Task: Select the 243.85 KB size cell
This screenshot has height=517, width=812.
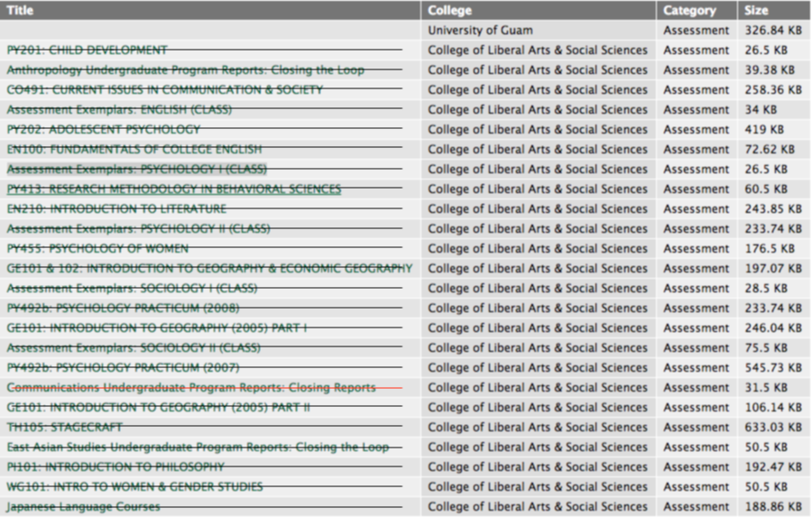Action: tap(774, 209)
